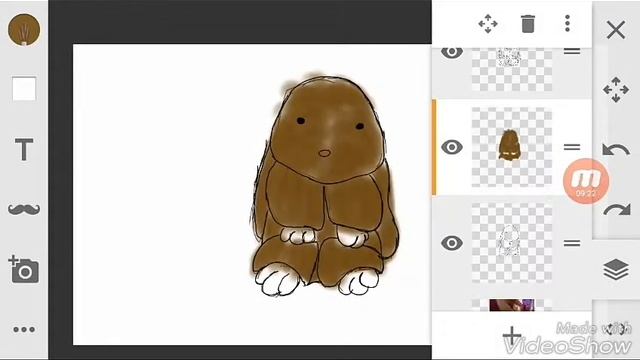The image size is (640, 360).
Task: Hide the brown bunny fill layer
Action: pos(451,147)
